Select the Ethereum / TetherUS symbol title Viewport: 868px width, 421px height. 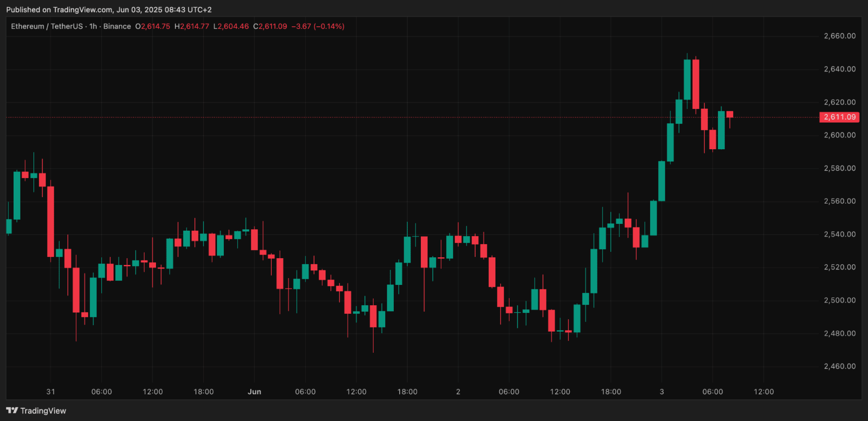tap(47, 26)
